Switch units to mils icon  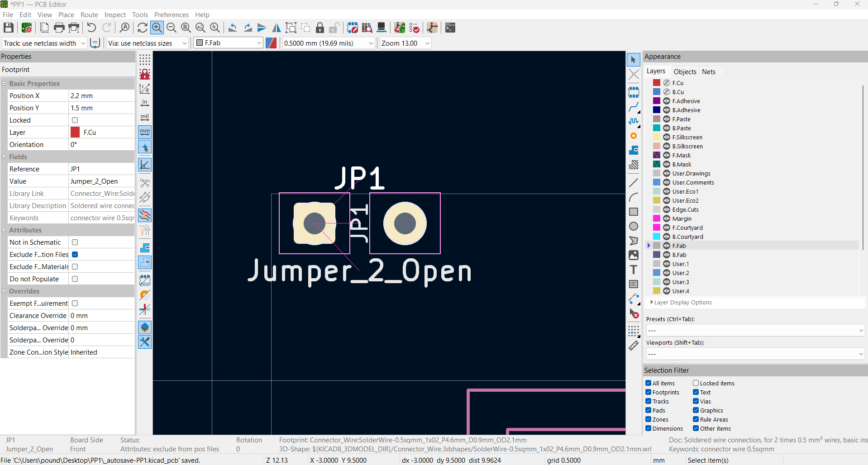tap(145, 118)
